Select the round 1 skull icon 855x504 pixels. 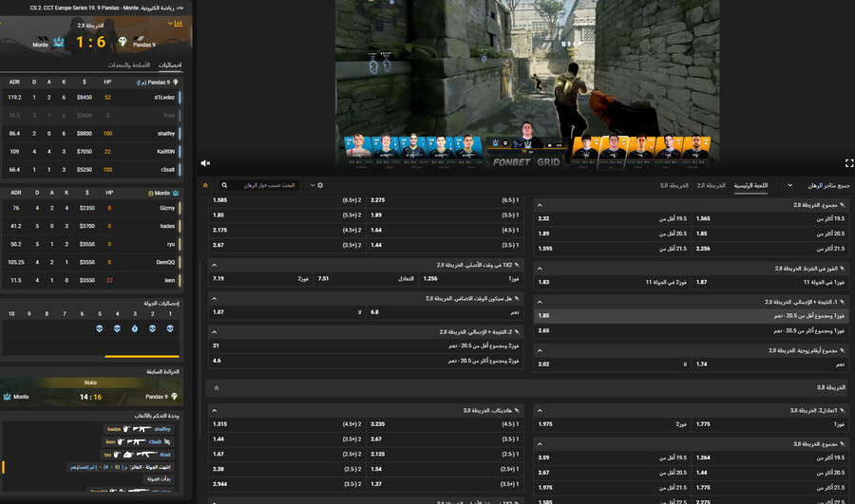click(x=170, y=328)
